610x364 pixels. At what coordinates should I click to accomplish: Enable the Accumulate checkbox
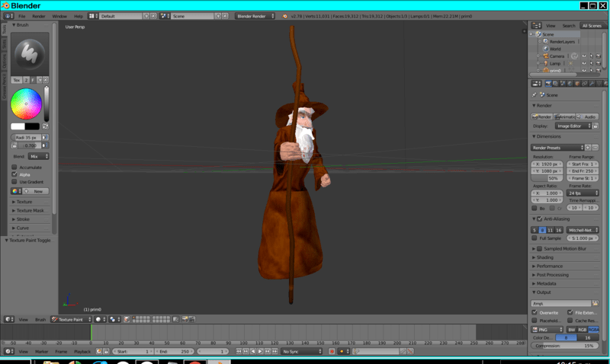point(14,167)
